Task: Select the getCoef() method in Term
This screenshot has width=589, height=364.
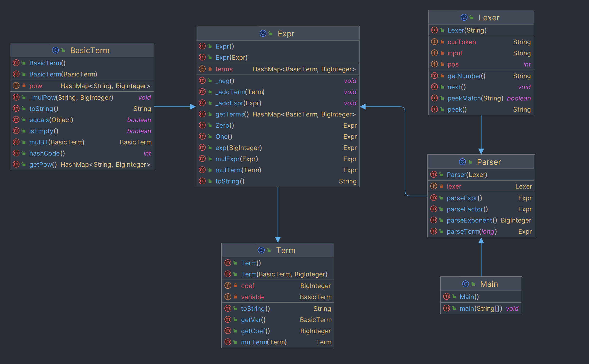Action: 277,331
